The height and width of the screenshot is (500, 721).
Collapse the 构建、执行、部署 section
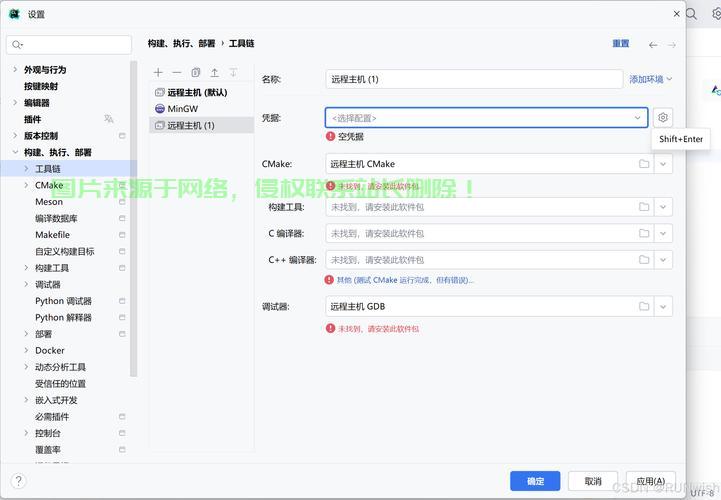point(14,152)
